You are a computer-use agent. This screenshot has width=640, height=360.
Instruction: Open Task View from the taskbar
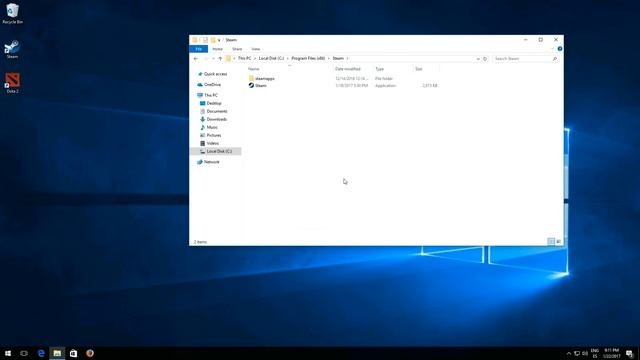(24, 353)
